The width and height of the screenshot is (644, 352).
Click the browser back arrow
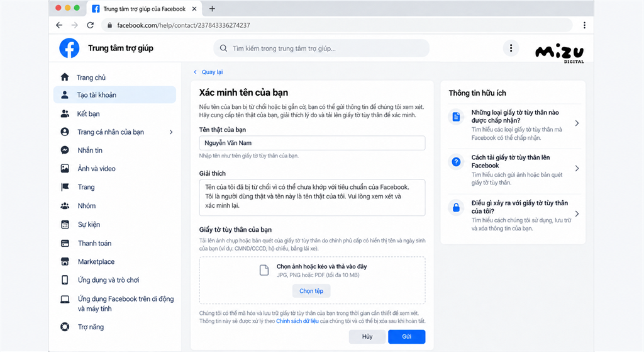(x=59, y=25)
